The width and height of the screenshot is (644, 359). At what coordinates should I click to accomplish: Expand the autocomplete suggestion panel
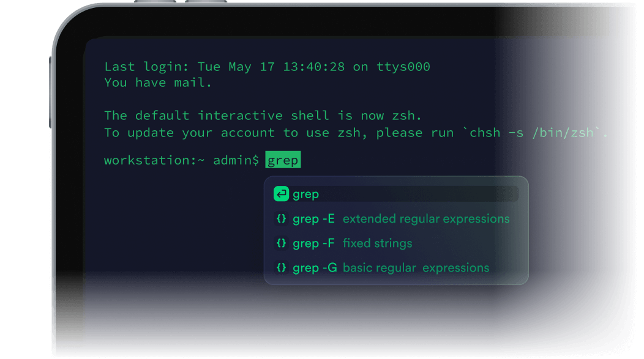[395, 229]
